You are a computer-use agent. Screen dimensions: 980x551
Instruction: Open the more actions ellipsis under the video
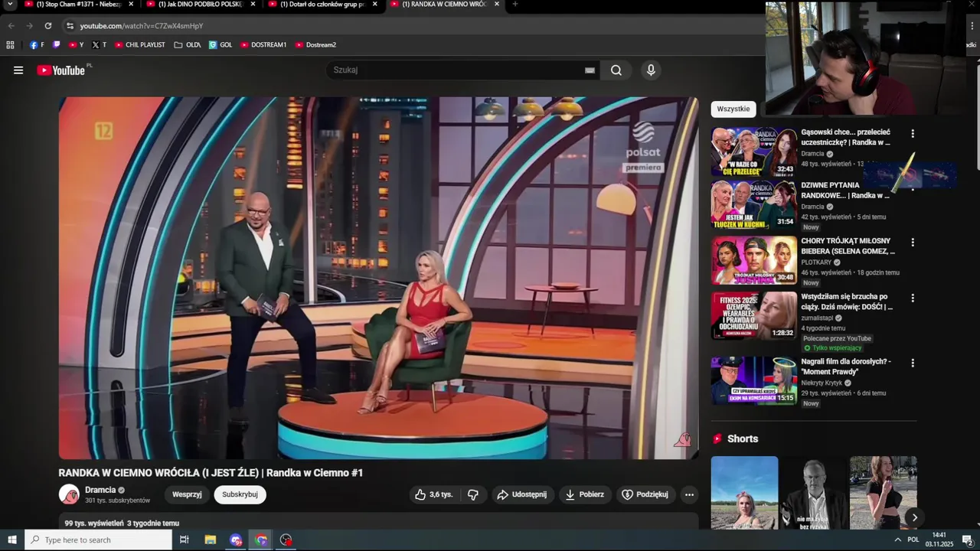(x=689, y=494)
